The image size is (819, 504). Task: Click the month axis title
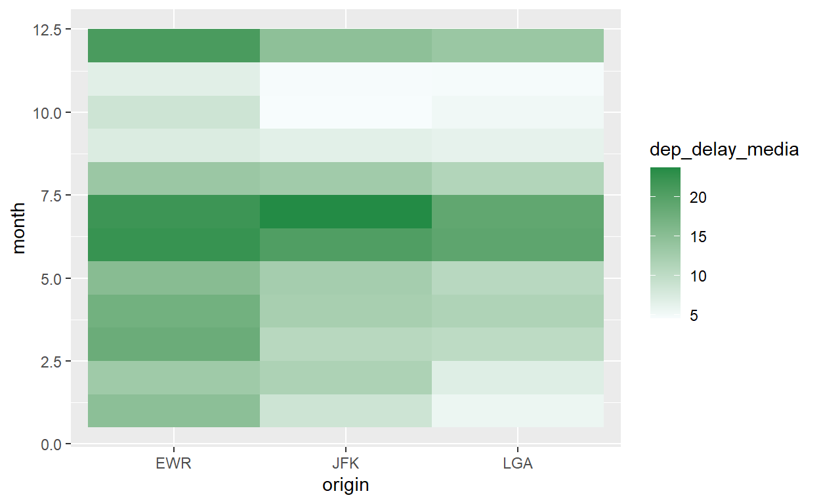[19, 228]
